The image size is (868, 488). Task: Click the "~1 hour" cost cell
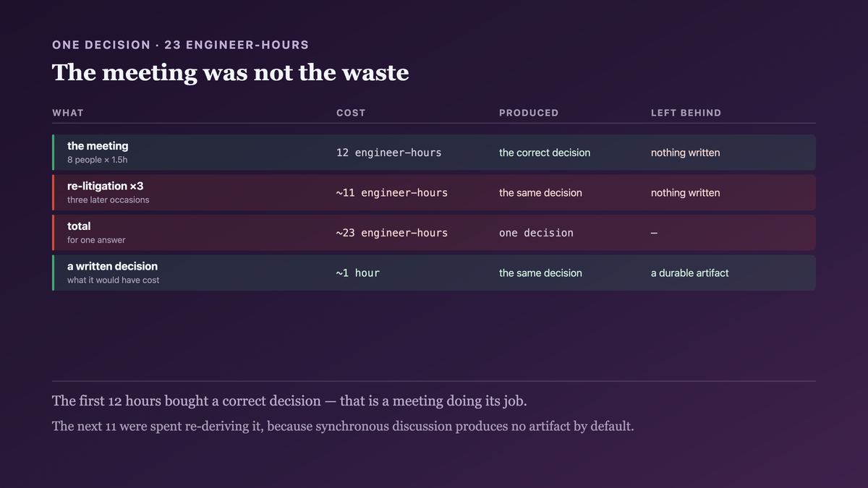pos(357,273)
